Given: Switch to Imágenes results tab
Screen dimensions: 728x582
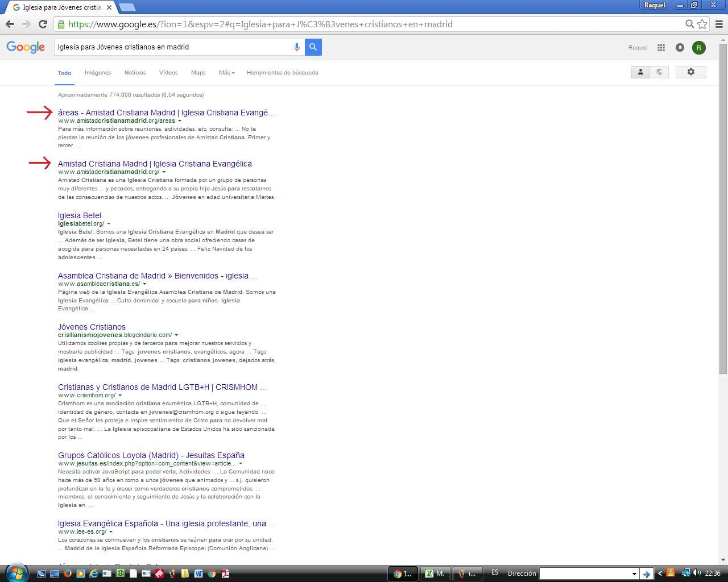Looking at the screenshot, I should tap(98, 73).
